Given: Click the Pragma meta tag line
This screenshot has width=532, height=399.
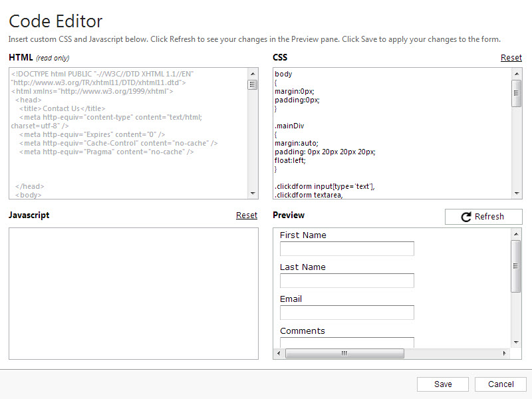Looking at the screenshot, I should pos(106,152).
